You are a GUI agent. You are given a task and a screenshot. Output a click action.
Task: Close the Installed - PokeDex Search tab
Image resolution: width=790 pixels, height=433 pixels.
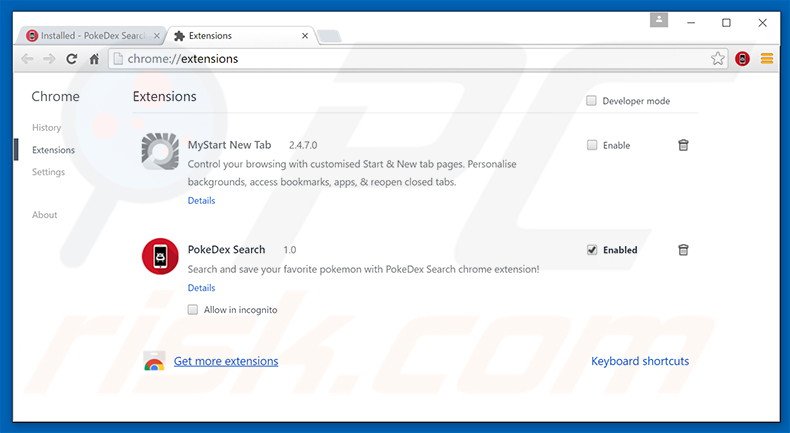click(157, 36)
